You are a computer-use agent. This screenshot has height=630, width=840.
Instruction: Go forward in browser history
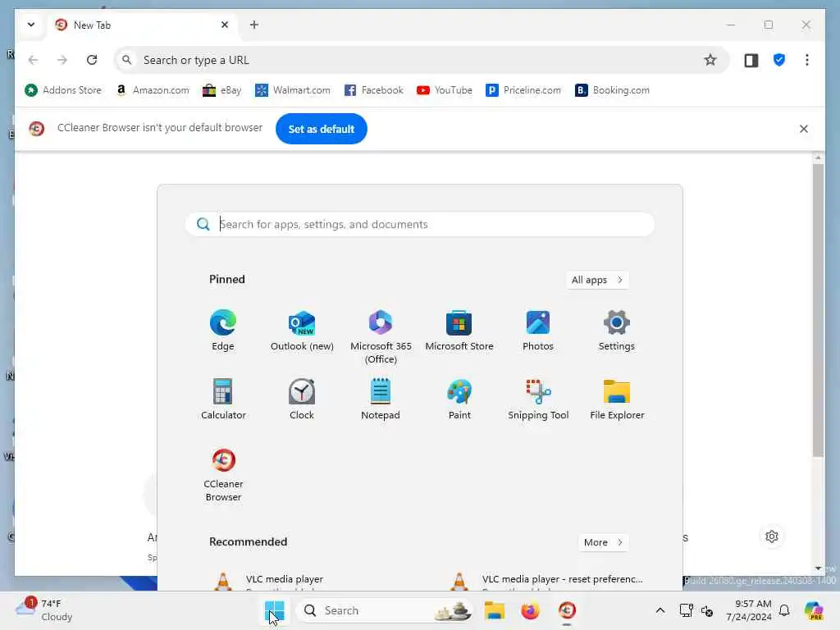click(62, 60)
